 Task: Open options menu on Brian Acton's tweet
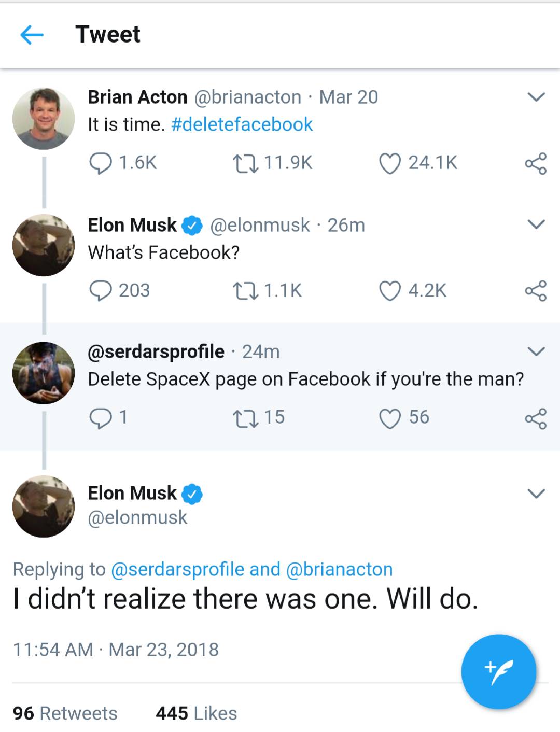click(535, 96)
